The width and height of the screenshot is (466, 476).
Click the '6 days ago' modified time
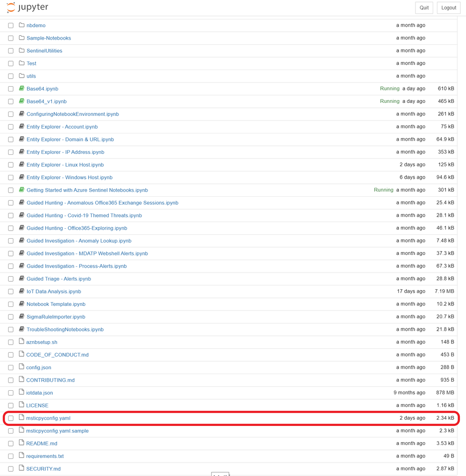click(x=412, y=177)
